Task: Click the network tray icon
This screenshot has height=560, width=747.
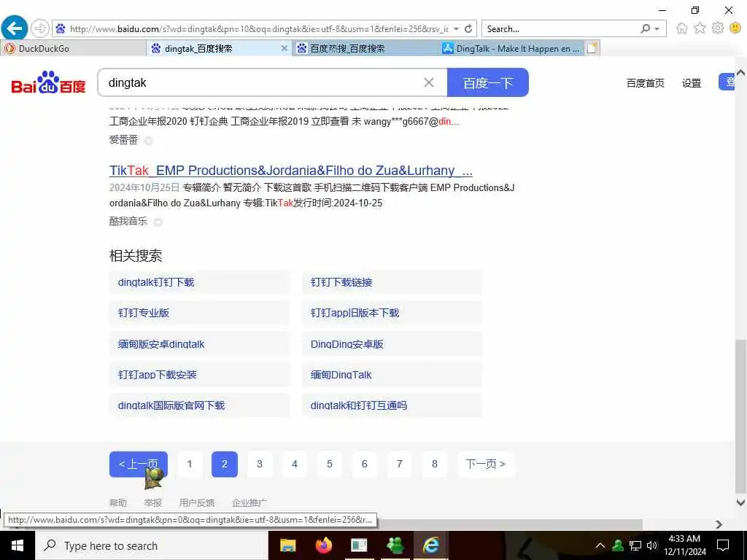Action: [x=635, y=545]
